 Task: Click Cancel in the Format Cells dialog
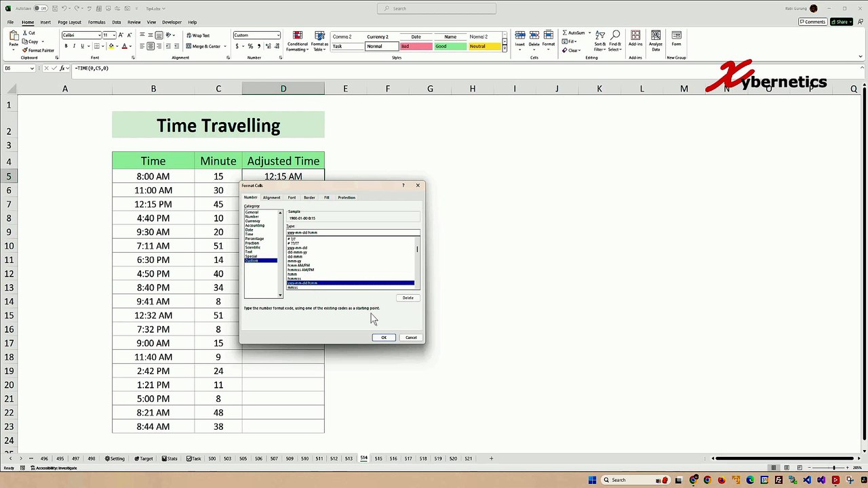click(411, 338)
